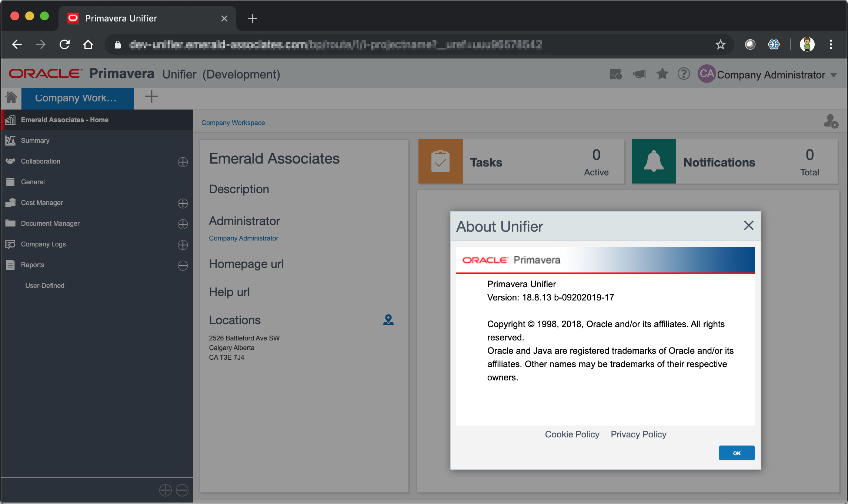Expand the Cost Manager node
This screenshot has width=848, height=504.
(183, 204)
